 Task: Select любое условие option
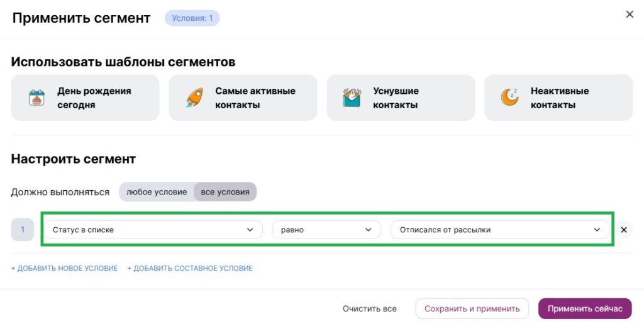157,192
